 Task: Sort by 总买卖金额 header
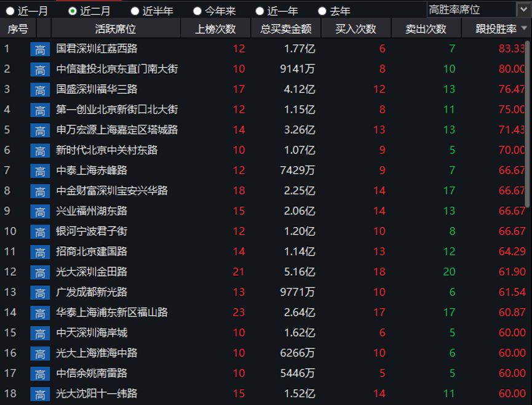point(286,28)
